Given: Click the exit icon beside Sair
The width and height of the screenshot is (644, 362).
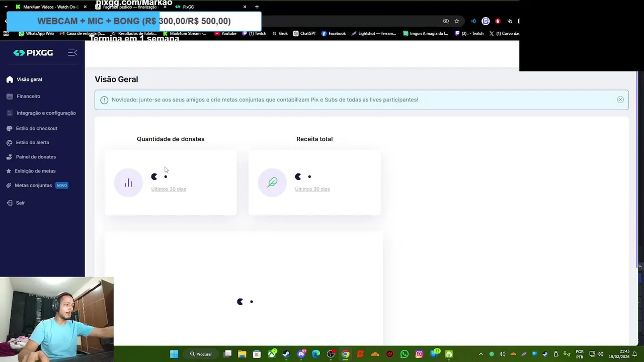Looking at the screenshot, I should [10, 203].
